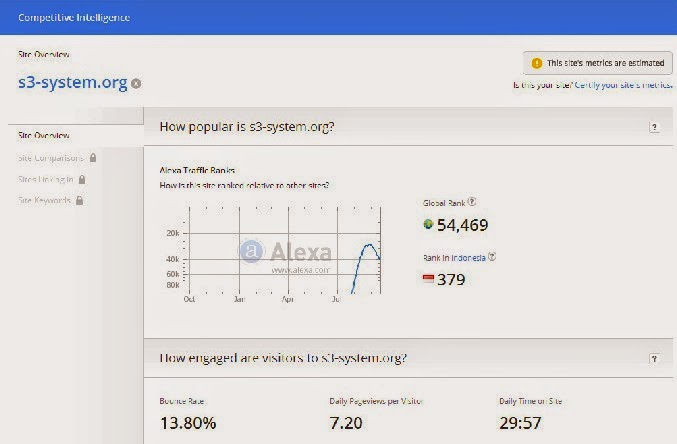The image size is (677, 444).
Task: Click the question mark next to Global Rank
Action: pyautogui.click(x=472, y=201)
